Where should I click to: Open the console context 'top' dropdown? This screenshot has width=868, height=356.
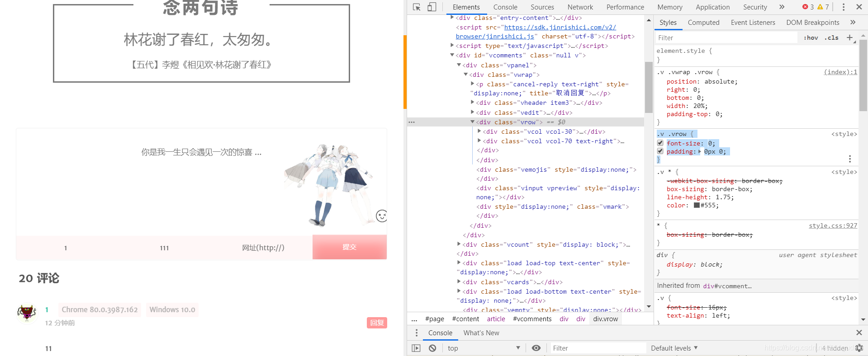click(484, 348)
